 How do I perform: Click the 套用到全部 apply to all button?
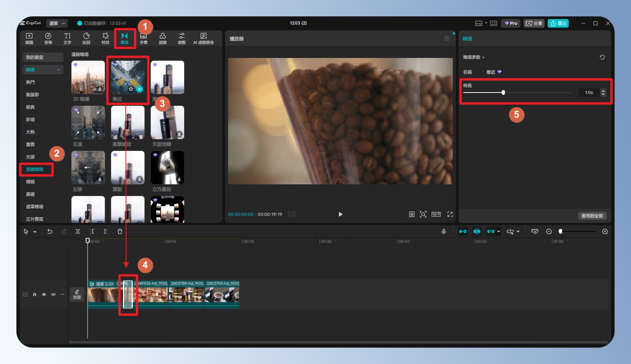pyautogui.click(x=592, y=216)
